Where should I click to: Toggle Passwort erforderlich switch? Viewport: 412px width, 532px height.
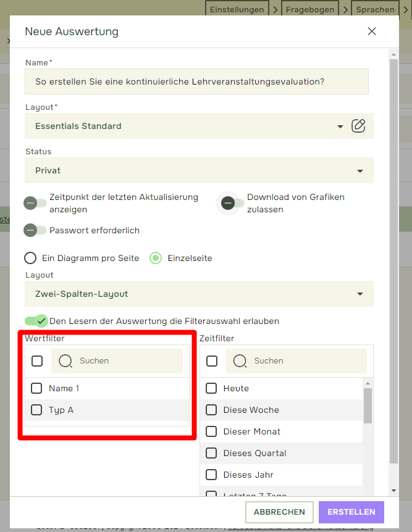pos(35,230)
